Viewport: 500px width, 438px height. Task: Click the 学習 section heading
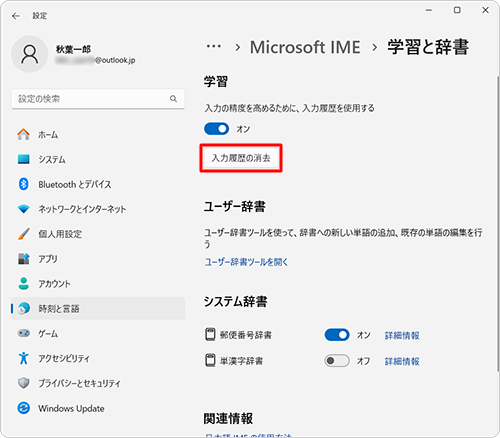click(x=216, y=82)
